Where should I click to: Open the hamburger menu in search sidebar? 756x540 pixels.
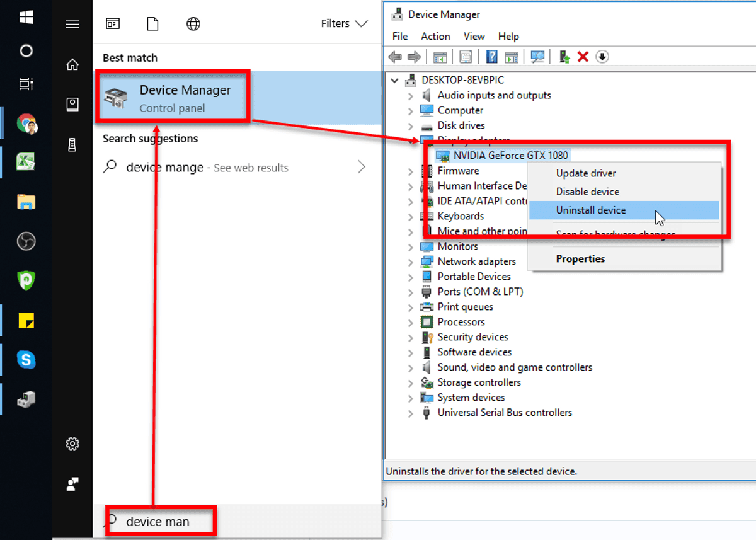[72, 25]
